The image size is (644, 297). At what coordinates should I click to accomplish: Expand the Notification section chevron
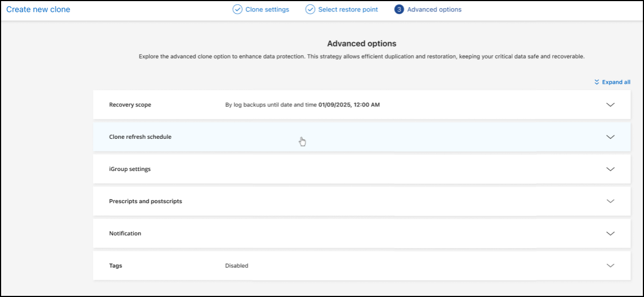coord(611,234)
